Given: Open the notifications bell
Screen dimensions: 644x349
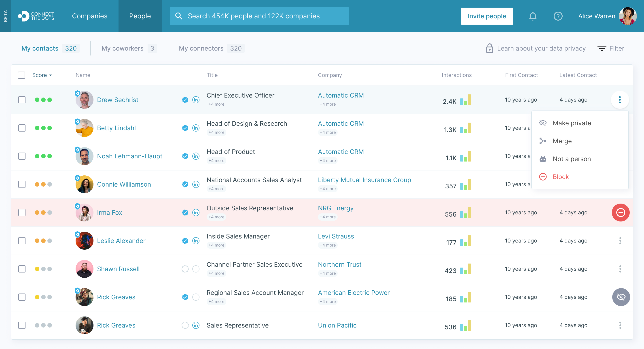Looking at the screenshot, I should [532, 16].
